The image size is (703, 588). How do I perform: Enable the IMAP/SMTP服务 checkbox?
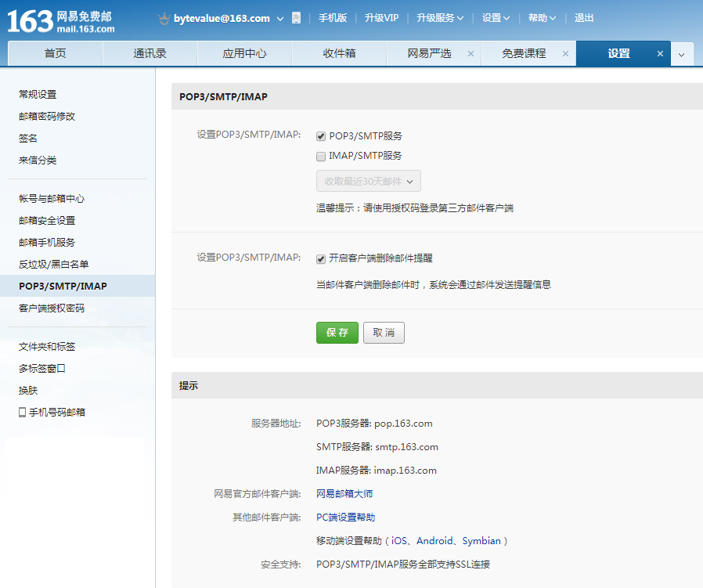(321, 156)
